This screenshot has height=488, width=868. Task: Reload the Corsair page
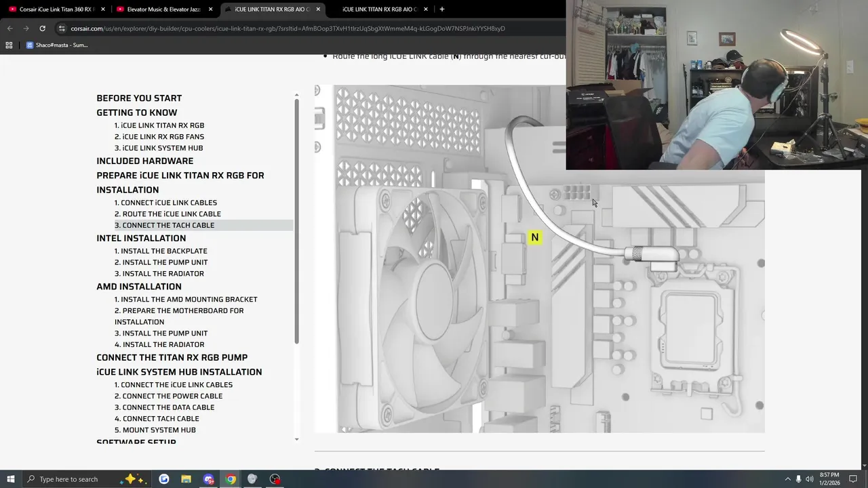tap(42, 28)
